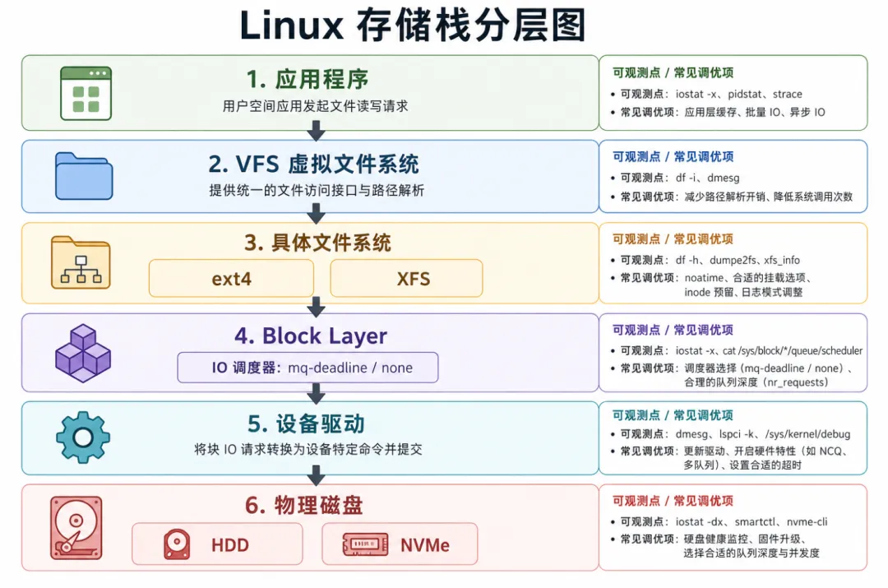Click the line df -i、dmesg
Viewport: 888px width, 588px height.
[x=707, y=178]
